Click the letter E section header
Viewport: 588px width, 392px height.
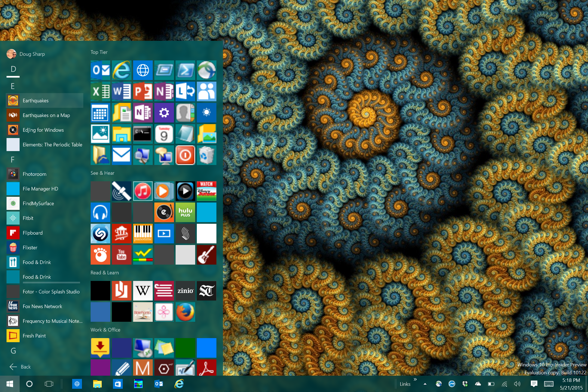click(x=13, y=86)
